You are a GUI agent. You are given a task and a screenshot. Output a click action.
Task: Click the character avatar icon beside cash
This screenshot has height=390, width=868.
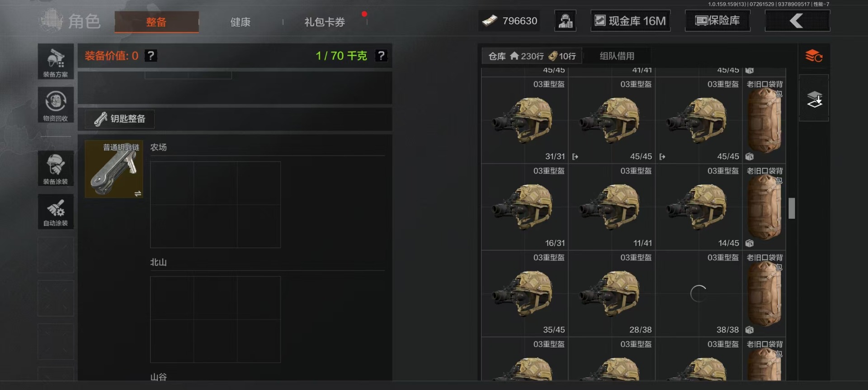[565, 21]
